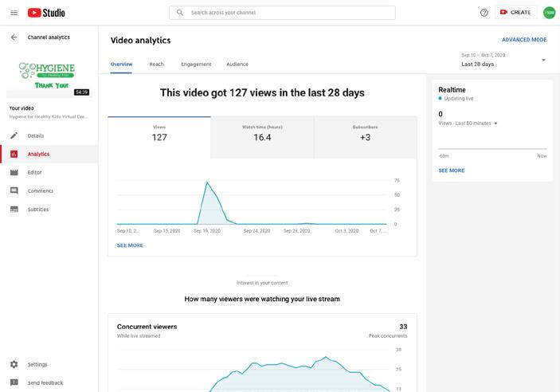Switch to the Reach tab

click(x=156, y=65)
